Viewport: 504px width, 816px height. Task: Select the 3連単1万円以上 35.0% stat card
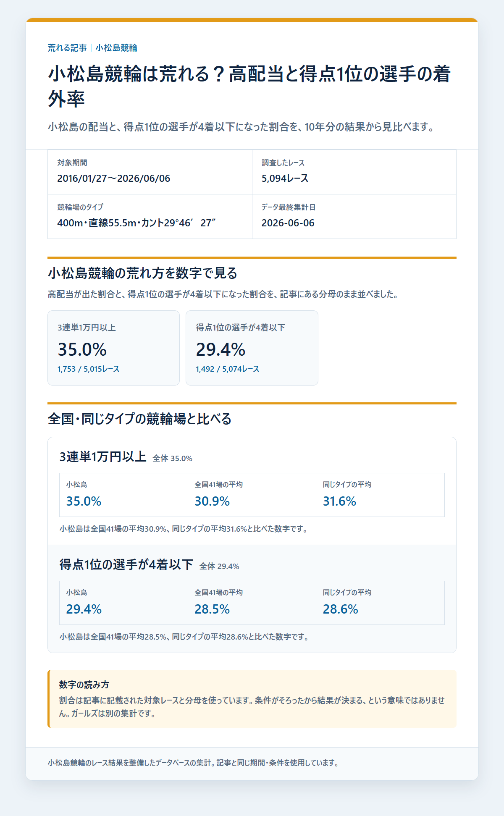114,348
